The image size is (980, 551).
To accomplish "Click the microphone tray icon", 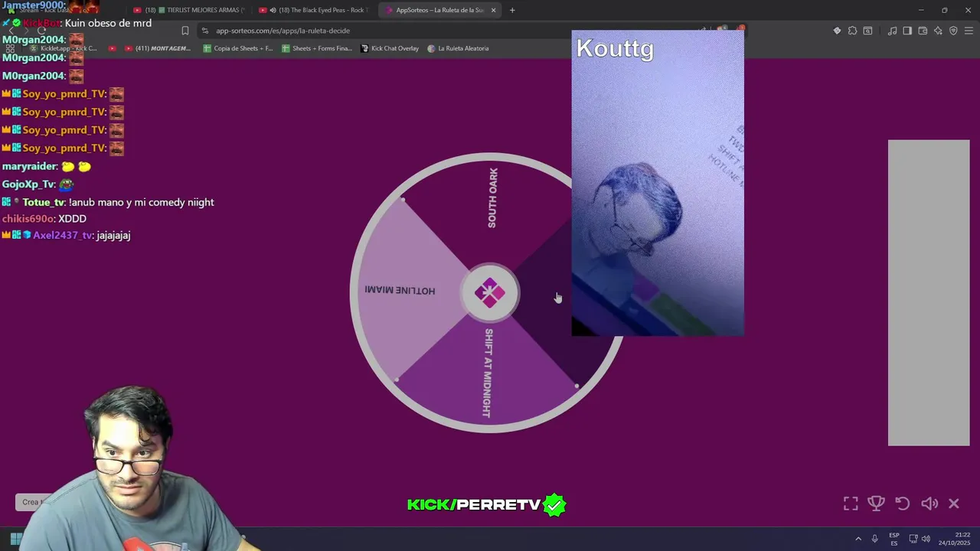I will pyautogui.click(x=874, y=539).
